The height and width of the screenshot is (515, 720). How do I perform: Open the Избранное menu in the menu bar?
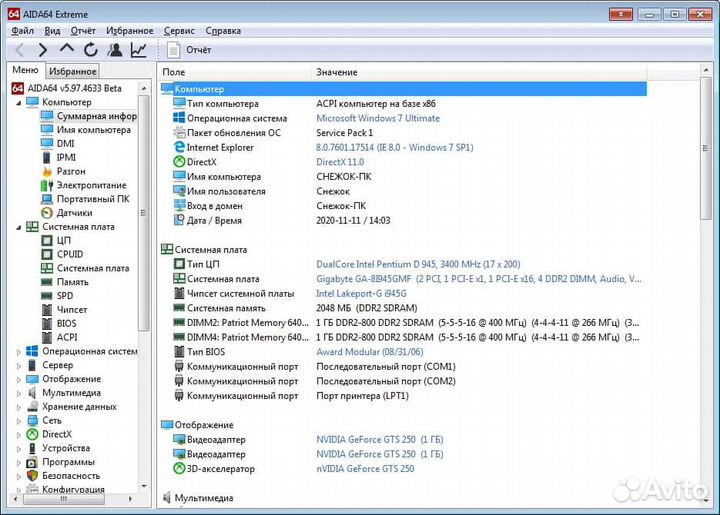(x=129, y=31)
